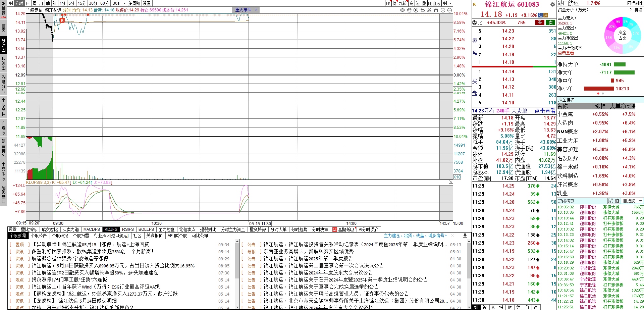
Task: Open the 自选股 dropdown in 短线精灵
Action: (x=633, y=201)
